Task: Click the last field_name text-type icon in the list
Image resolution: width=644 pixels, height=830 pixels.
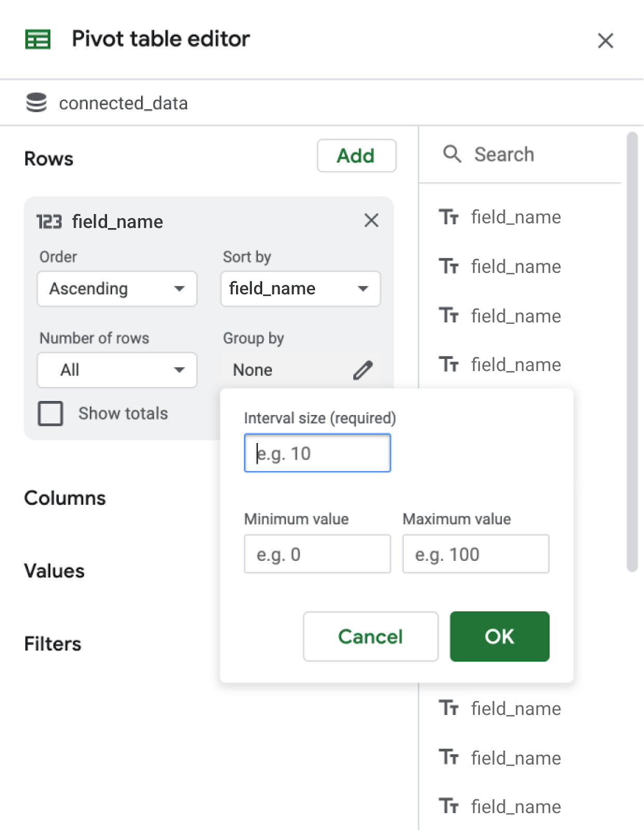Action: pos(449,806)
